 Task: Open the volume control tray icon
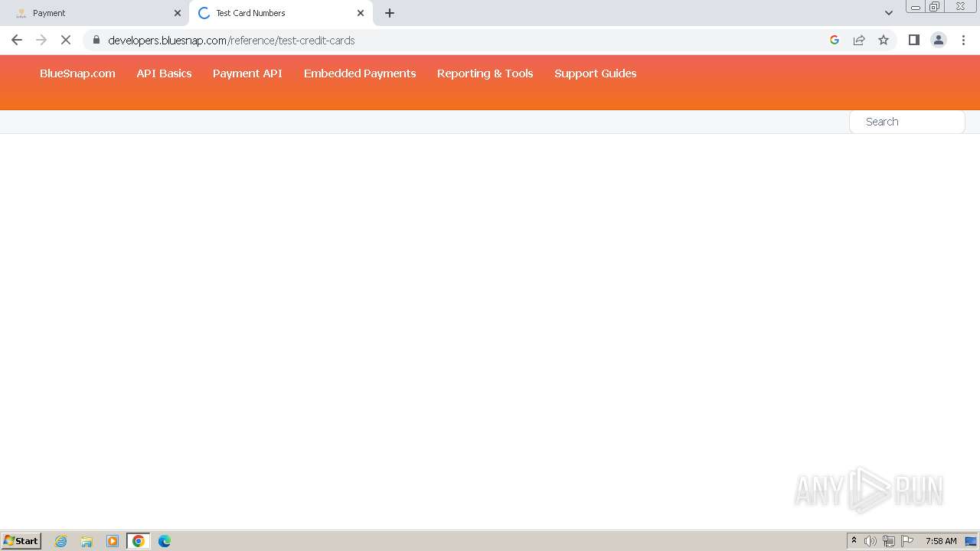(871, 541)
